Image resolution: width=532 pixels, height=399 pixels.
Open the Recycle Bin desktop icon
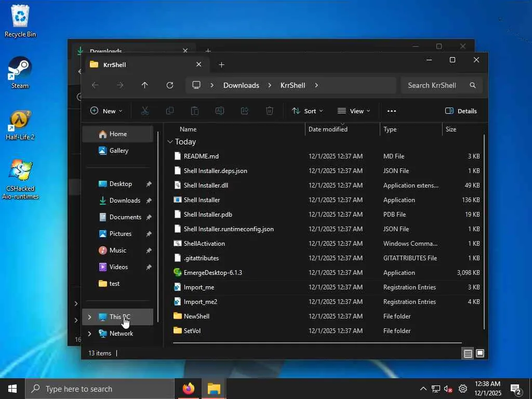tap(20, 21)
